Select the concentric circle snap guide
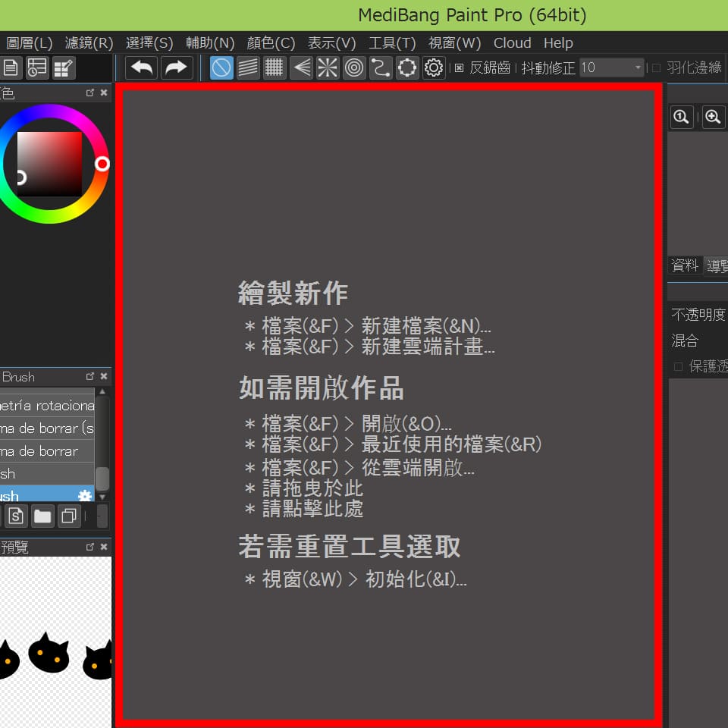 pyautogui.click(x=354, y=67)
